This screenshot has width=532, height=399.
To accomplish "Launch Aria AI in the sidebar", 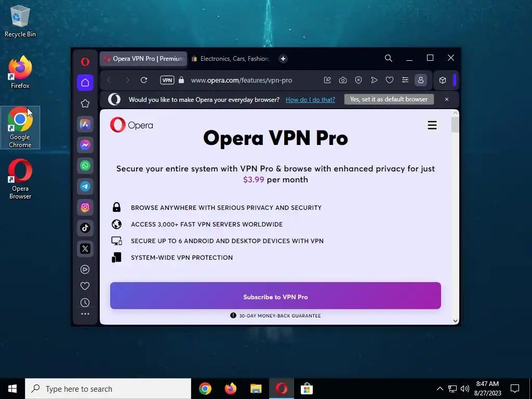I will pyautogui.click(x=85, y=124).
